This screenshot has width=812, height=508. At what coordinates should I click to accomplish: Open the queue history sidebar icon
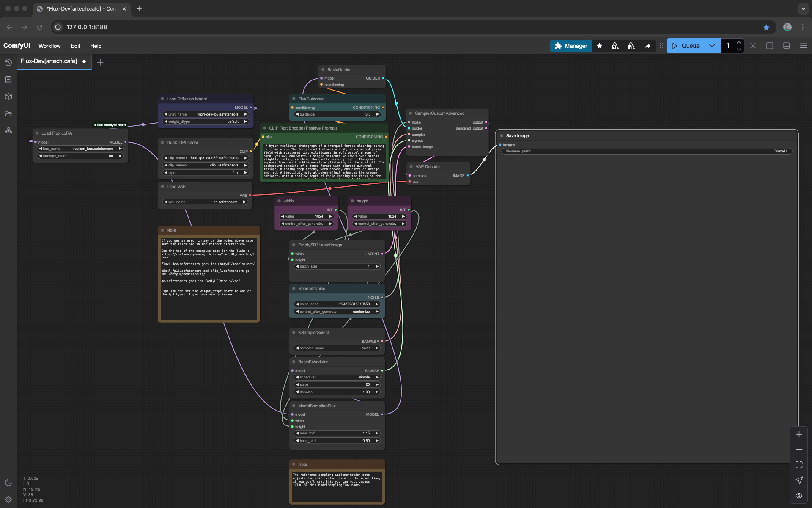click(x=8, y=63)
